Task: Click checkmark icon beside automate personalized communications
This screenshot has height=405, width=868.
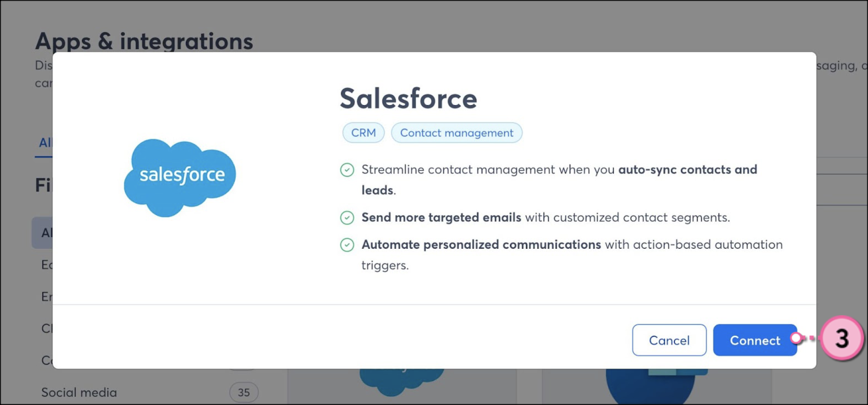Action: click(x=347, y=245)
